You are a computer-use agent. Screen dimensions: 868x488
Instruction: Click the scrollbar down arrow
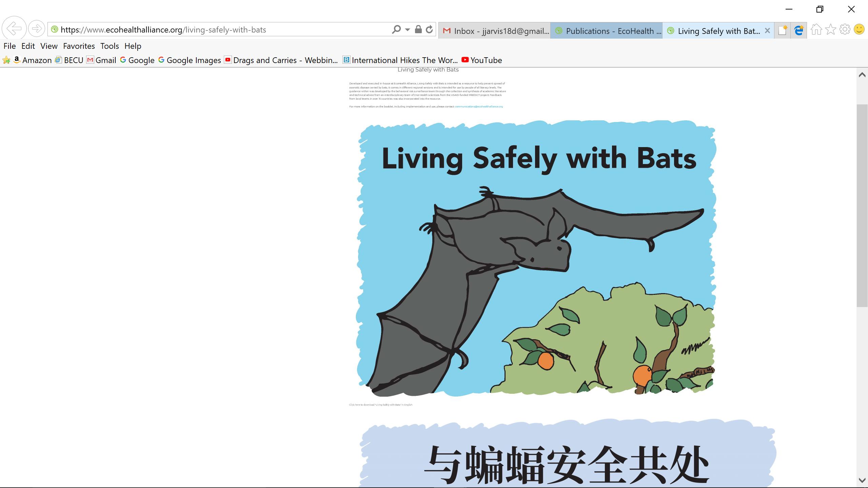tap(862, 480)
